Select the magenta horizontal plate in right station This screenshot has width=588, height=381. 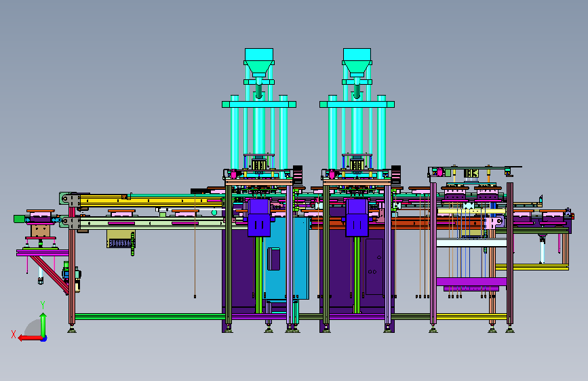point(471,281)
